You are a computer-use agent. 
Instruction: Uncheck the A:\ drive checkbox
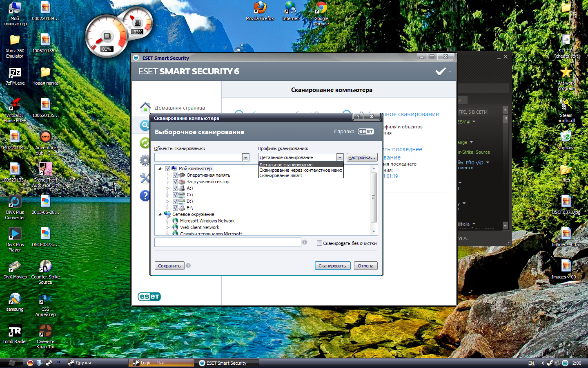pyautogui.click(x=175, y=188)
